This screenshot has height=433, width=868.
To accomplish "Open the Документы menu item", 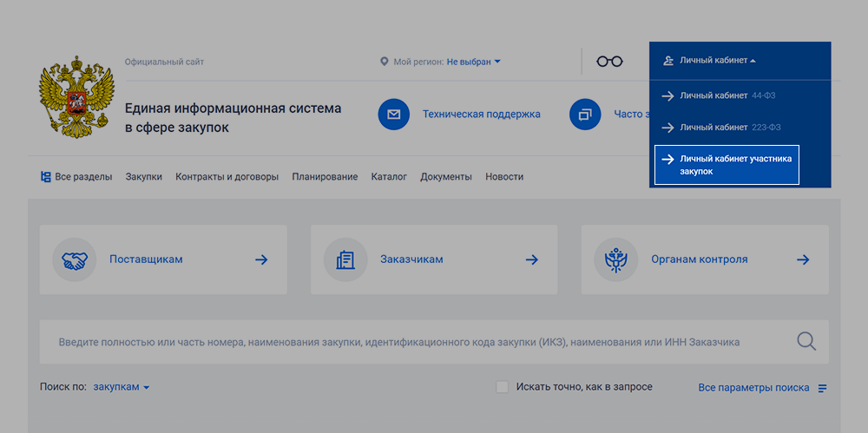I will click(446, 177).
